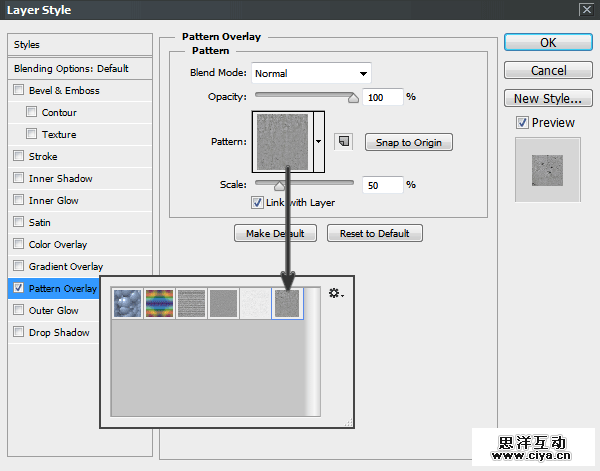Choose the third gray woven pattern swatch
The image size is (600, 471).
click(192, 303)
